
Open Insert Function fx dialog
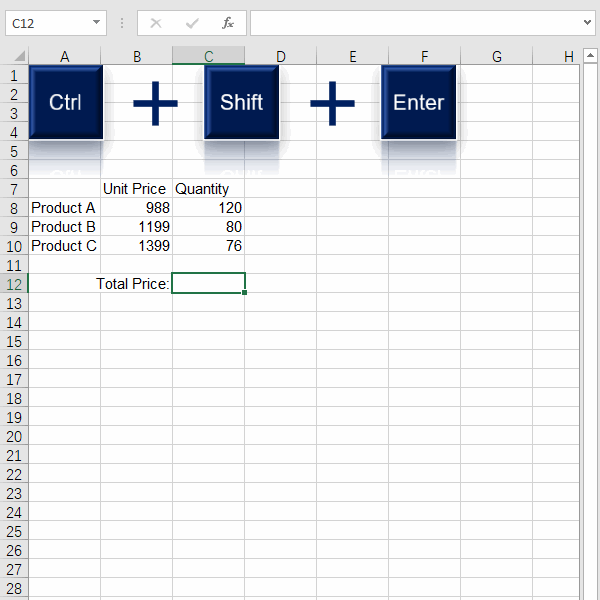coord(228,23)
